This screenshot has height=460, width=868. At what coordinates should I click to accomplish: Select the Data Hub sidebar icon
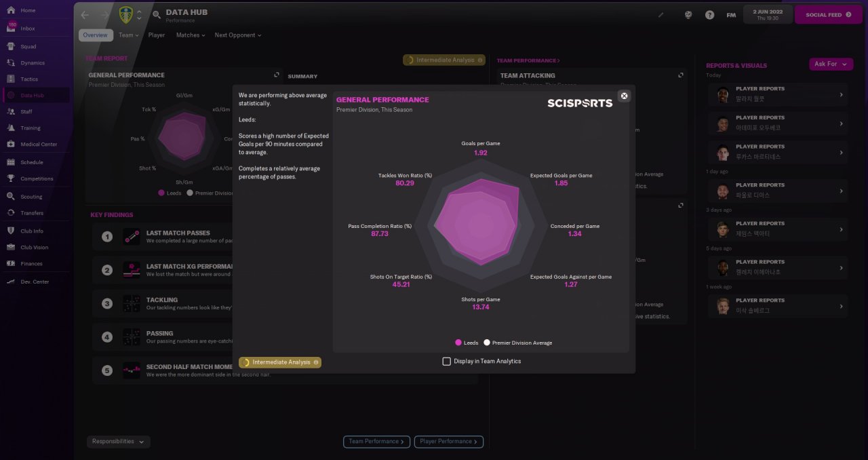11,96
